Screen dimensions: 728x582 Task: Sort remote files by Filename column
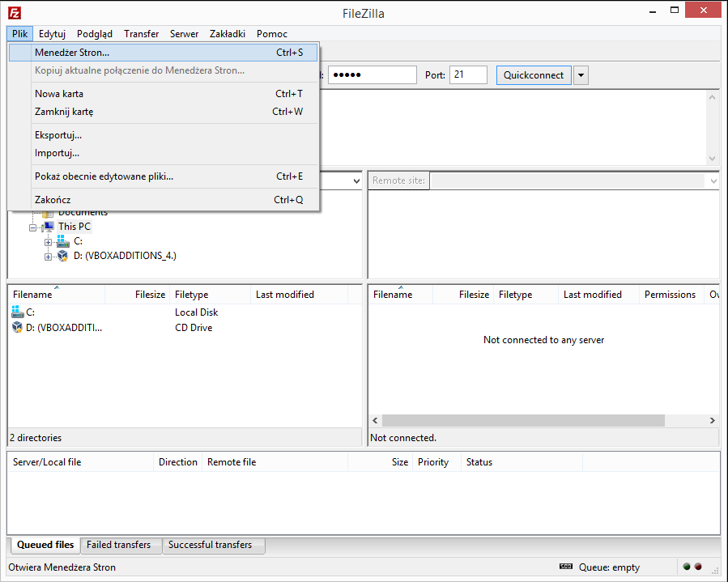pyautogui.click(x=401, y=295)
